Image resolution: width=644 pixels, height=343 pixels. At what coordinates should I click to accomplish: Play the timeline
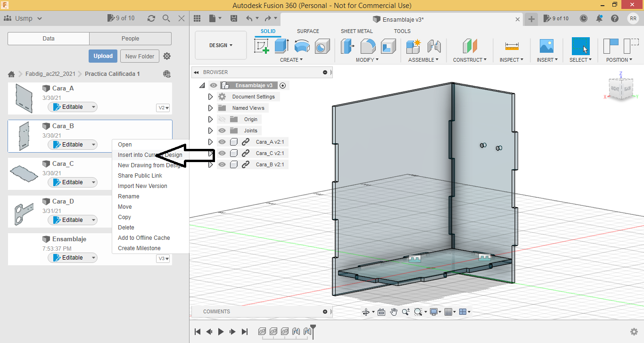pyautogui.click(x=221, y=332)
